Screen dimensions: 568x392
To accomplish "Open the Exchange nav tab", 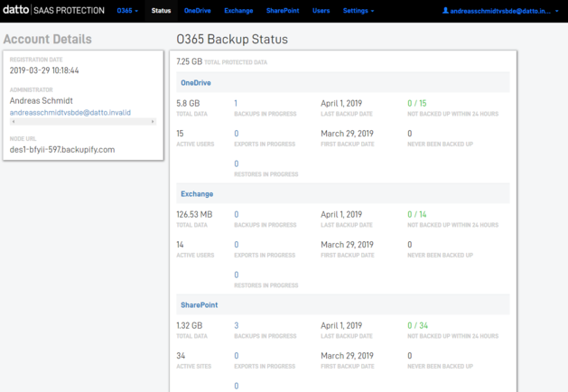I will pos(238,11).
